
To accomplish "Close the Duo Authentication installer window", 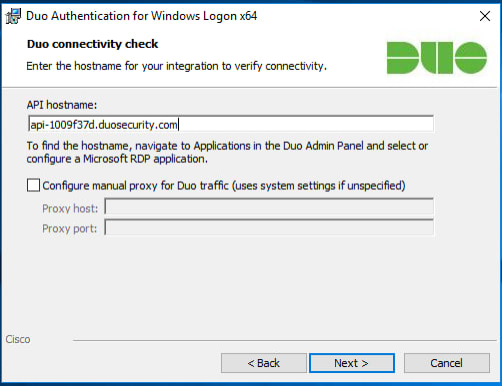I will tap(485, 16).
